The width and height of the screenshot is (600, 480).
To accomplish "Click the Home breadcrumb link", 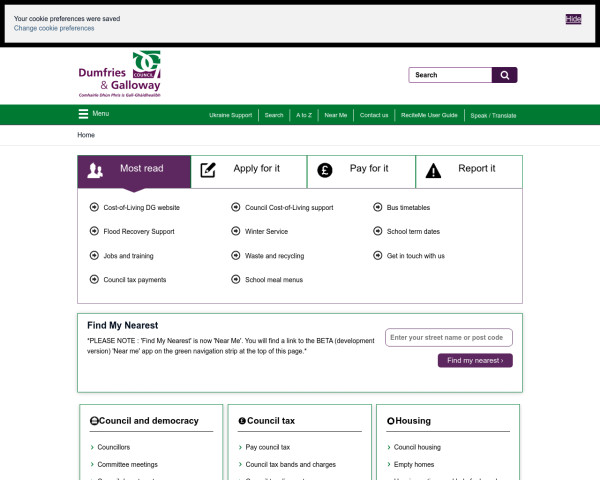I will click(86, 135).
